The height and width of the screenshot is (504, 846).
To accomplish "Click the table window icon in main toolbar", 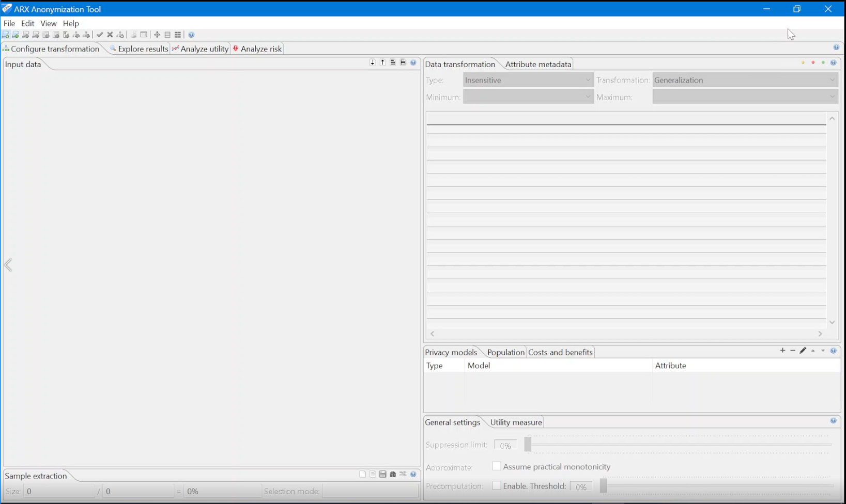I will click(x=144, y=35).
